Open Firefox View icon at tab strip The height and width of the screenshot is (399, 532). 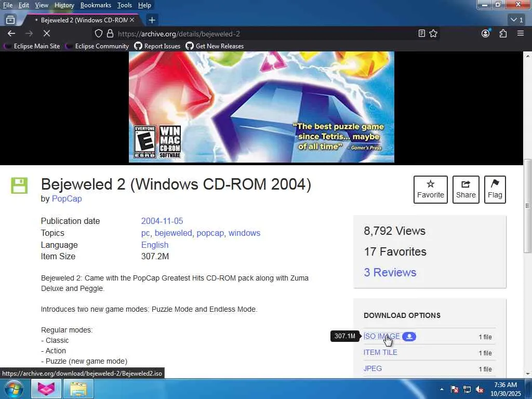pyautogui.click(x=10, y=20)
